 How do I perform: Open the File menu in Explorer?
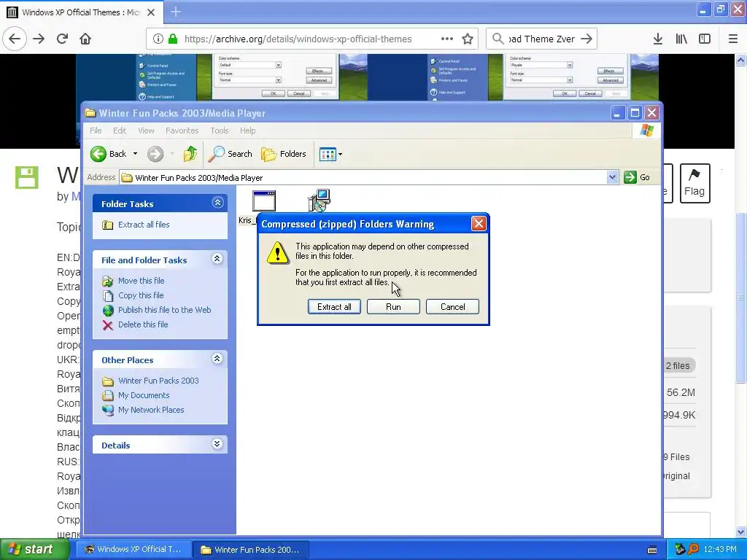(x=96, y=131)
